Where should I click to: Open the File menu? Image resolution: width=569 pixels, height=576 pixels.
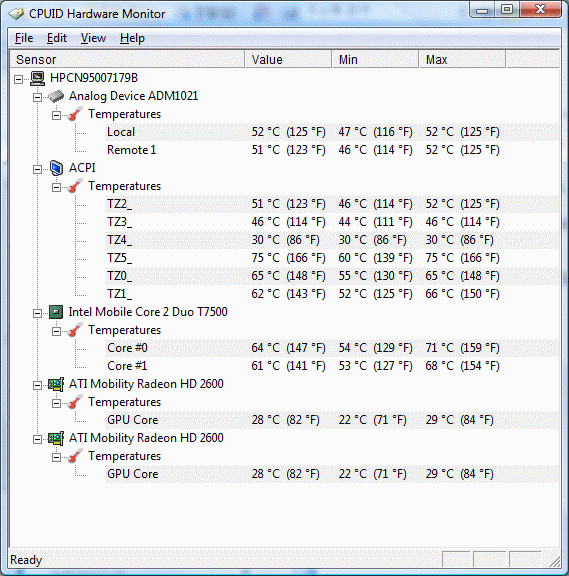tap(24, 38)
